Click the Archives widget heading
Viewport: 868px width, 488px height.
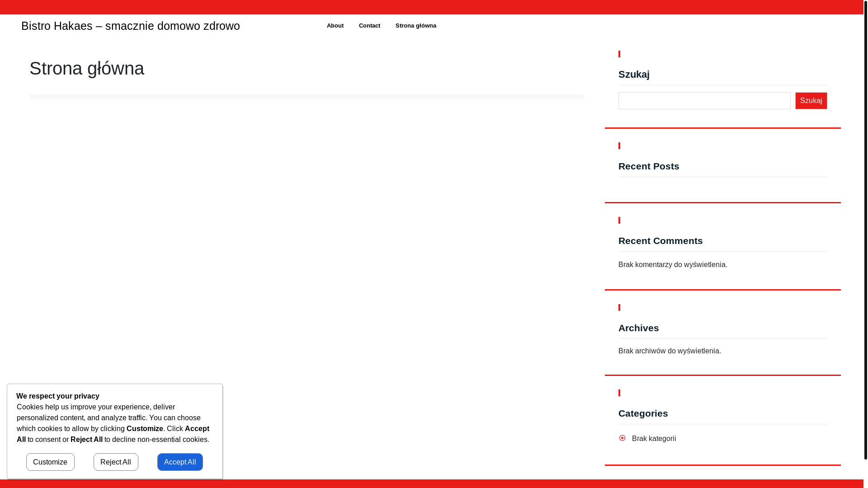[x=638, y=328]
